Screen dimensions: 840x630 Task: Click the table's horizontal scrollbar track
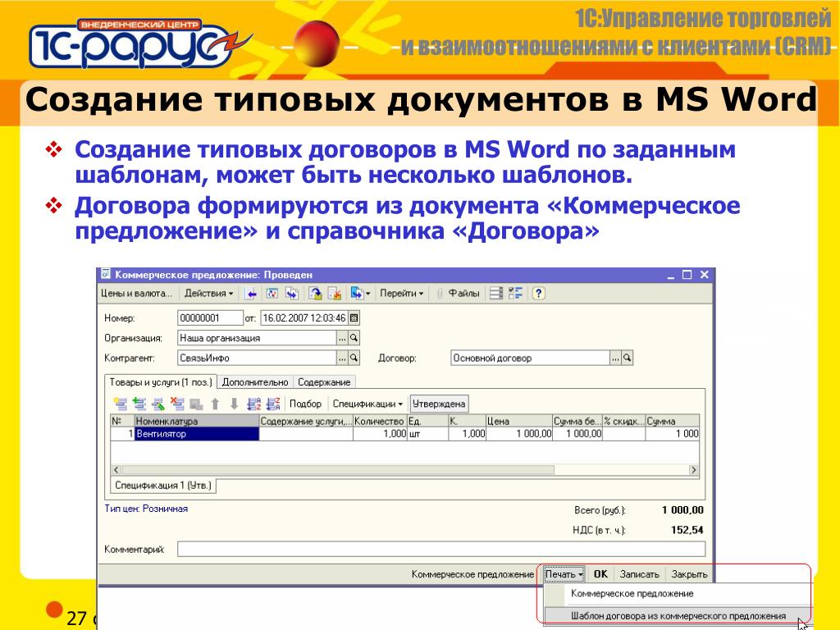coord(405,470)
